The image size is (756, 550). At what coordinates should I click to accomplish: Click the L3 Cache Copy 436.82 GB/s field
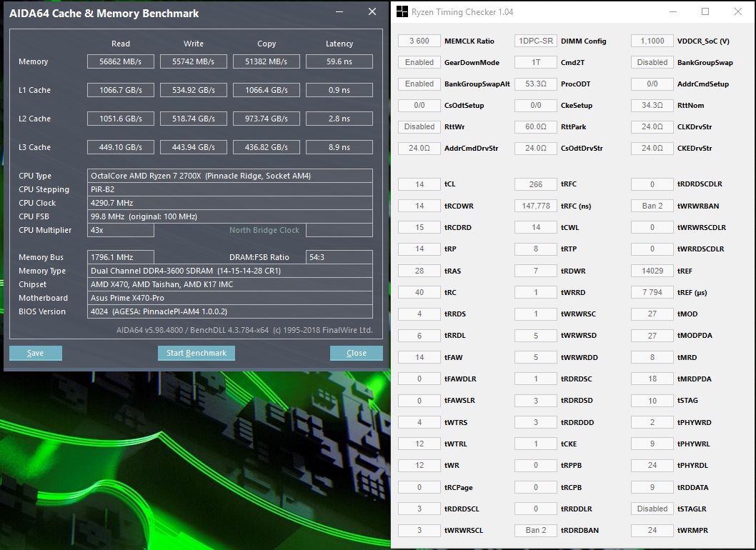click(266, 147)
